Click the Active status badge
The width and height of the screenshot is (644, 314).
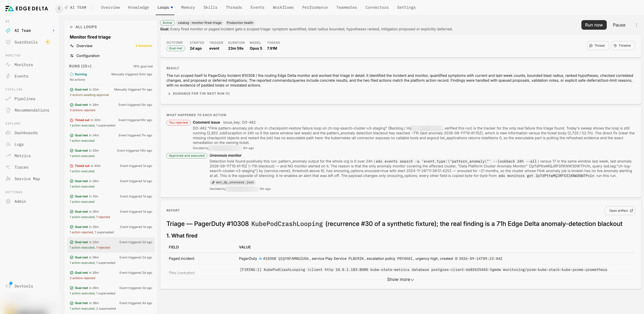pos(167,23)
